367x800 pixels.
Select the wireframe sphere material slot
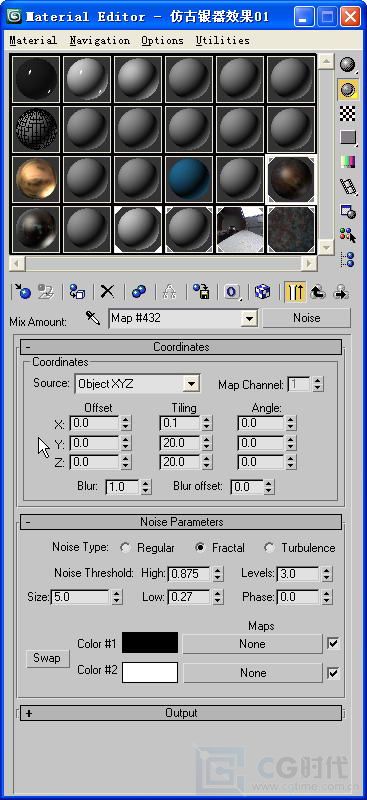[35, 129]
